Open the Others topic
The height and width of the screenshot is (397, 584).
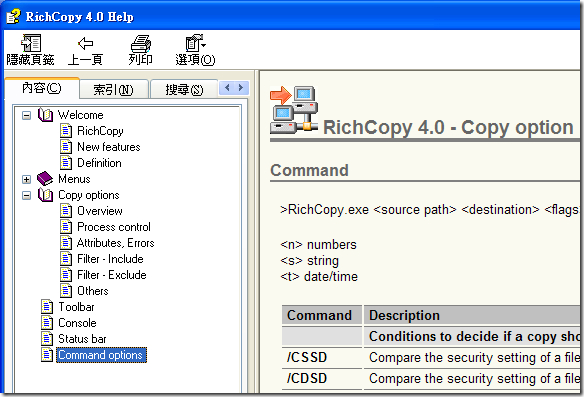click(92, 291)
